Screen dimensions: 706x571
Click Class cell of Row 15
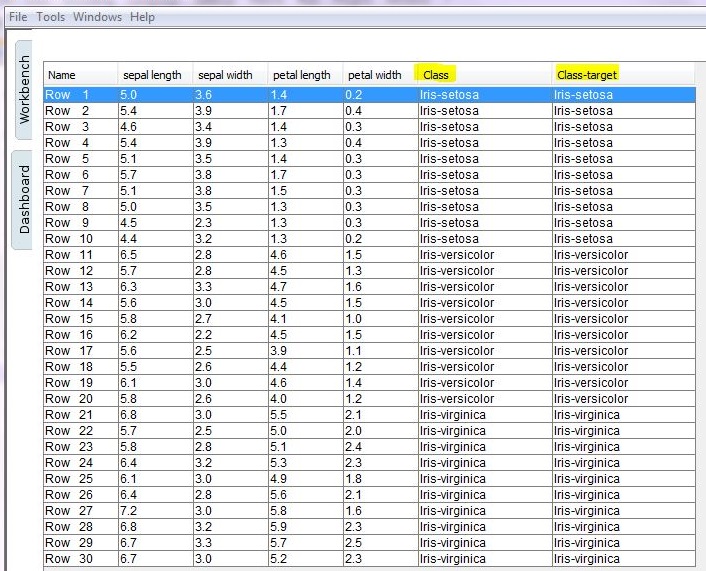tap(456, 319)
